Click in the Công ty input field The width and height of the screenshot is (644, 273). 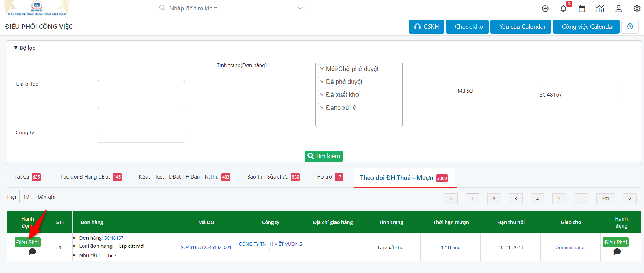point(141,136)
